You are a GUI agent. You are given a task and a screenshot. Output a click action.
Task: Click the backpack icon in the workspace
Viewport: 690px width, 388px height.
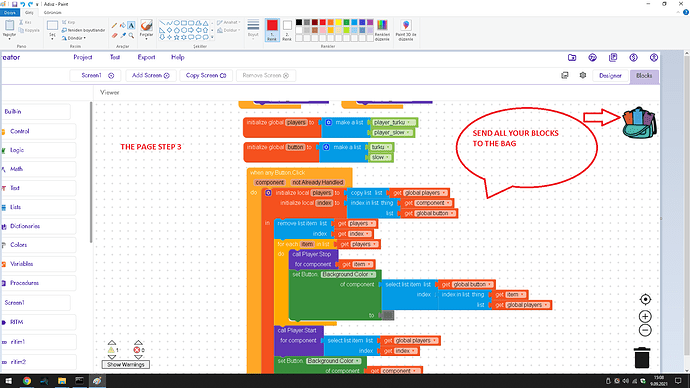639,122
